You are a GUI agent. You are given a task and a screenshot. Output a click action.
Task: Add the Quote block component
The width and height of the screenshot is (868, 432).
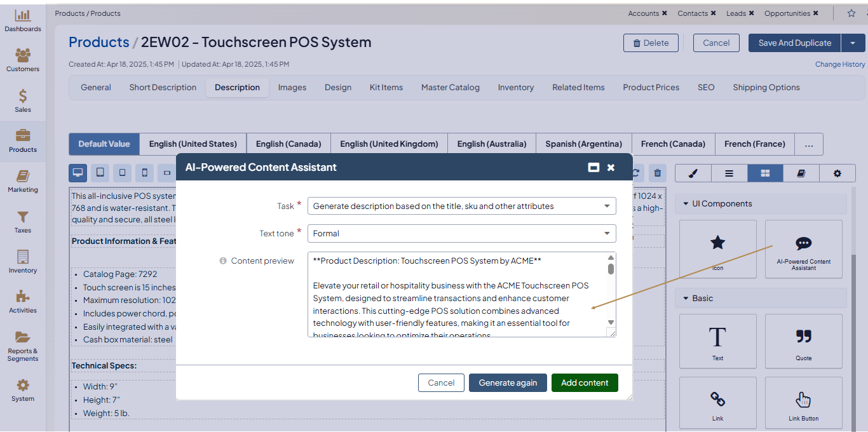[x=803, y=341]
